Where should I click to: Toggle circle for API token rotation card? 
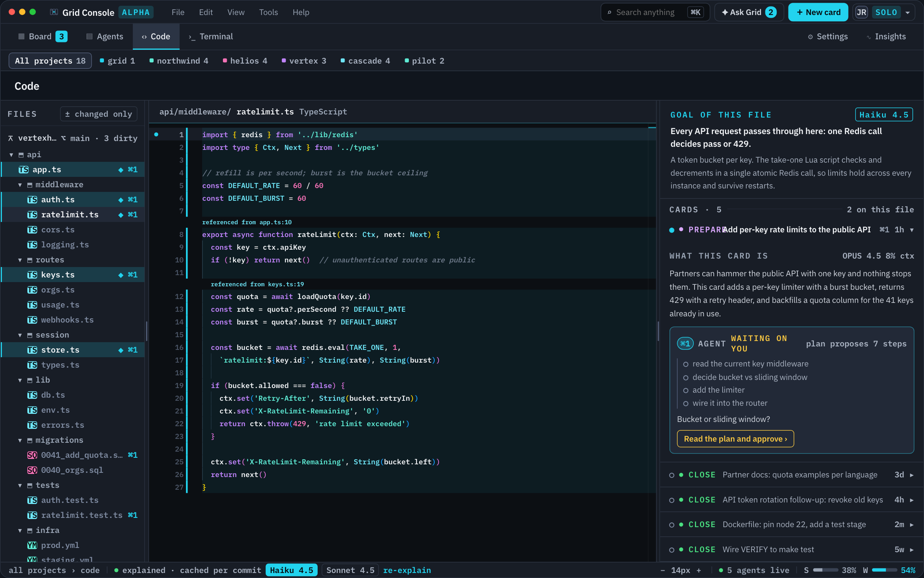coord(672,500)
